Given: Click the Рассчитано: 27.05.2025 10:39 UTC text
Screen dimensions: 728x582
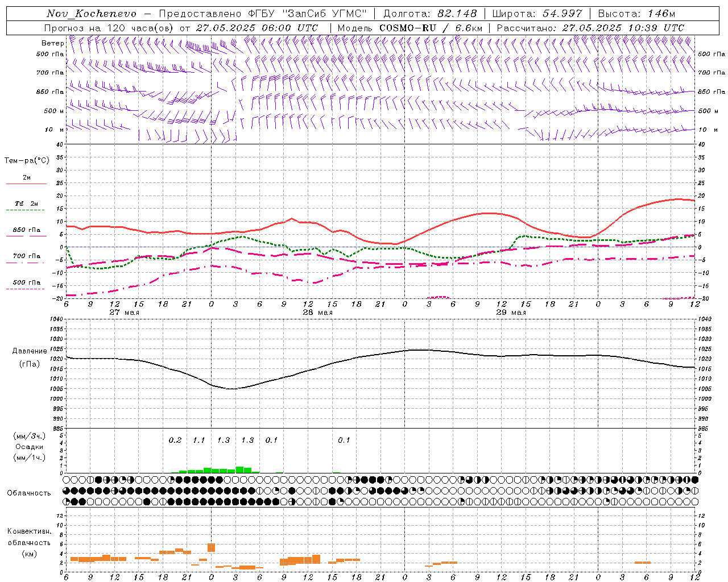Looking at the screenshot, I should [590, 28].
